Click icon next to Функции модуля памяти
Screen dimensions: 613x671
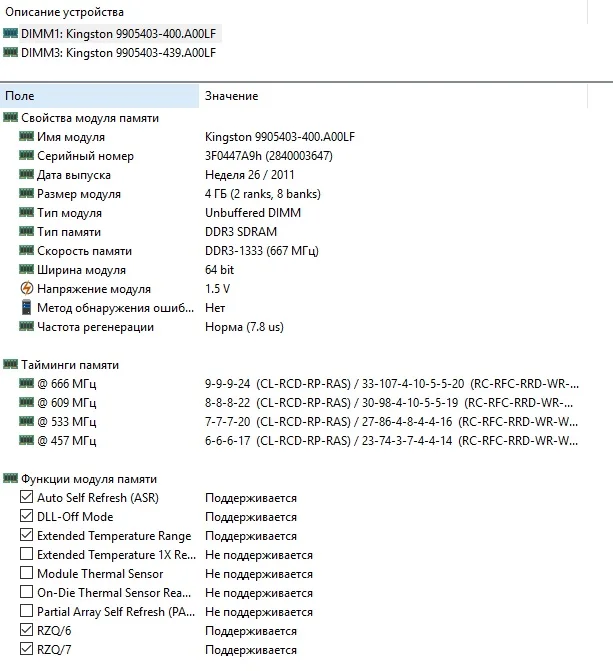point(10,478)
